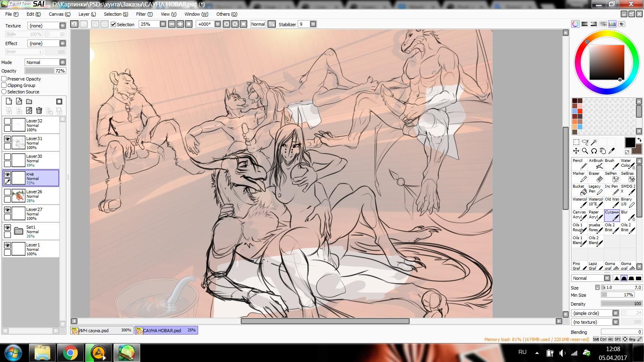644x362 pixels.
Task: Open the Canvas menu
Action: click(60, 14)
